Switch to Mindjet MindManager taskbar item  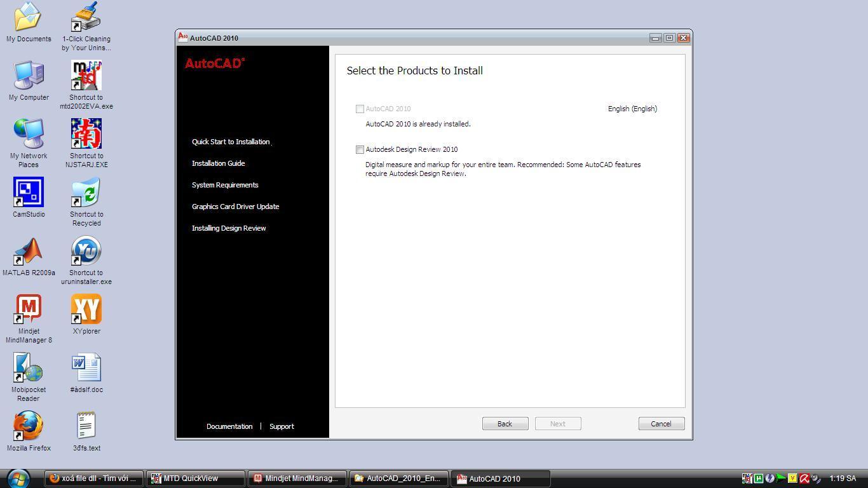click(x=297, y=478)
